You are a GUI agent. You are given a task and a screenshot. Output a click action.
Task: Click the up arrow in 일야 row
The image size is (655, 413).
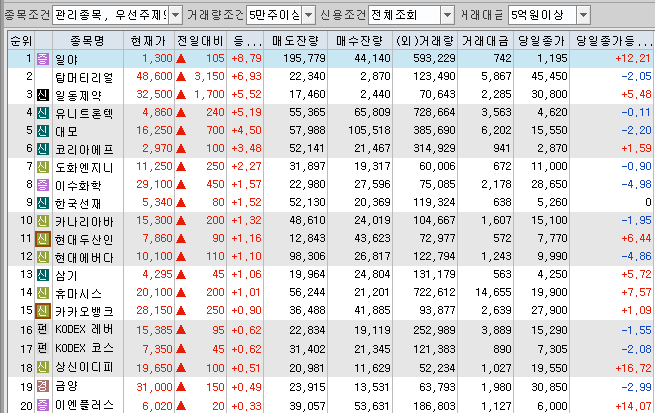(181, 59)
